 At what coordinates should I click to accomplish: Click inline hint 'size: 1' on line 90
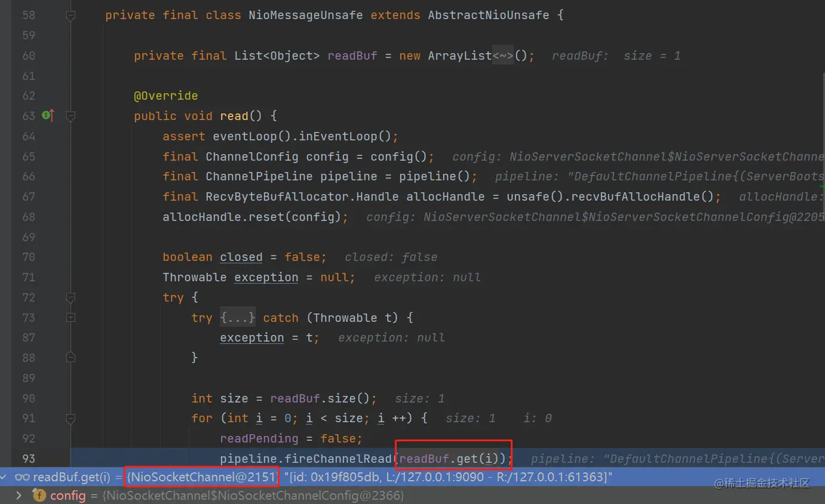point(420,398)
